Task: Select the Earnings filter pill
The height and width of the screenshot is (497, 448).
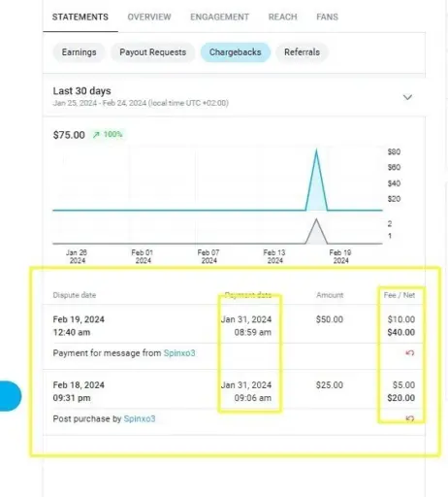Action: pos(79,52)
